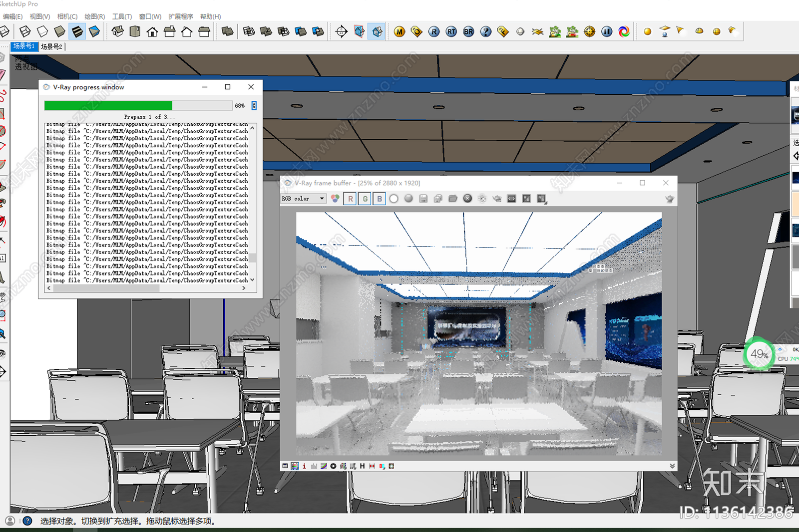The height and width of the screenshot is (532, 799).
Task: Click the V-Ray pause icon
Action: (x=607, y=31)
